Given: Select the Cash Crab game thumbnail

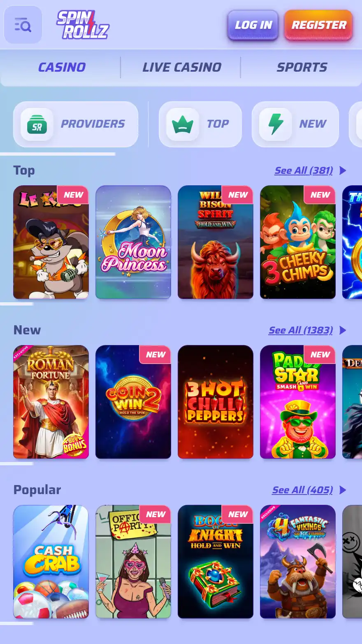Looking at the screenshot, I should (51, 562).
